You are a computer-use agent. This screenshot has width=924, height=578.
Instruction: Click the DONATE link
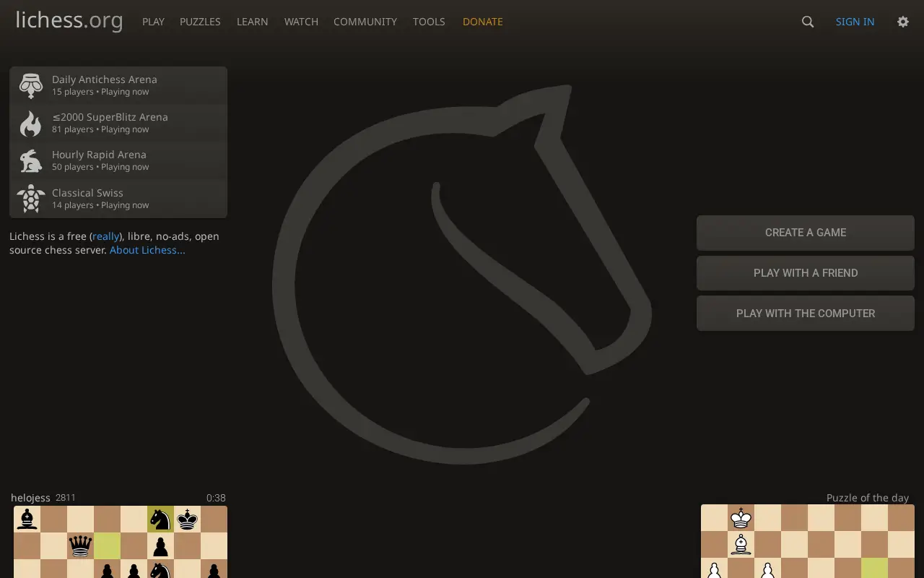coord(483,22)
